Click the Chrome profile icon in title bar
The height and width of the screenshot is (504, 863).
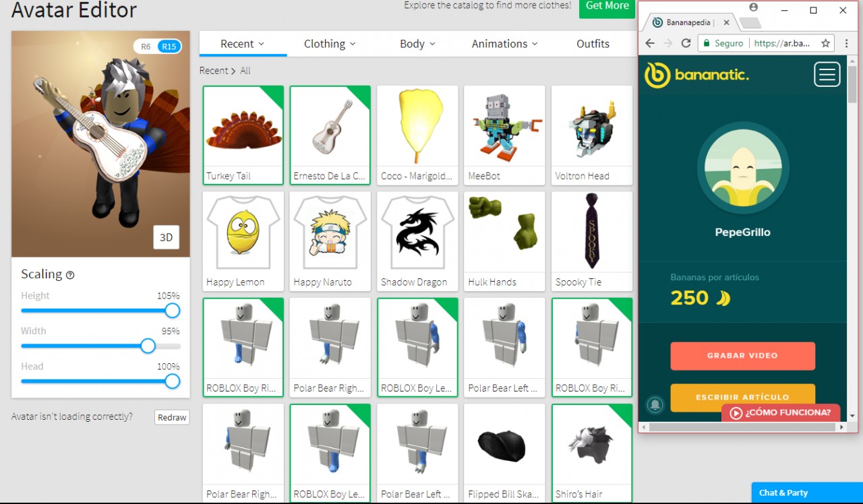[x=753, y=7]
